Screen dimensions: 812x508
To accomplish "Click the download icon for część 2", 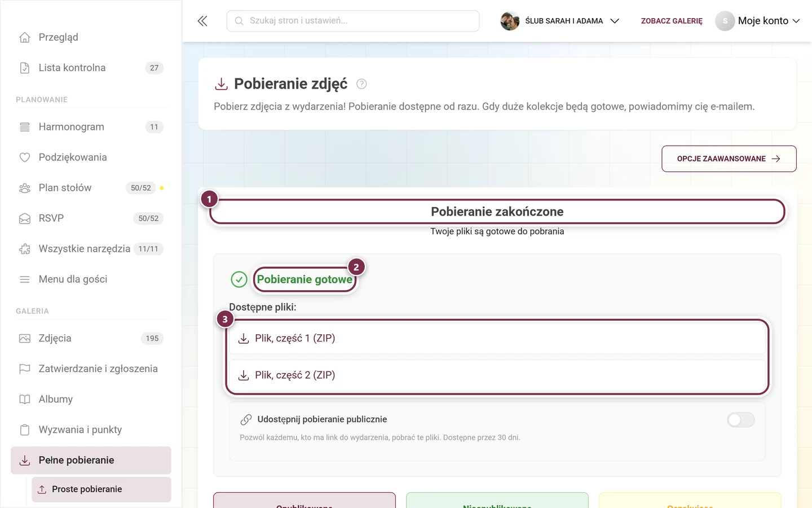I will [244, 375].
